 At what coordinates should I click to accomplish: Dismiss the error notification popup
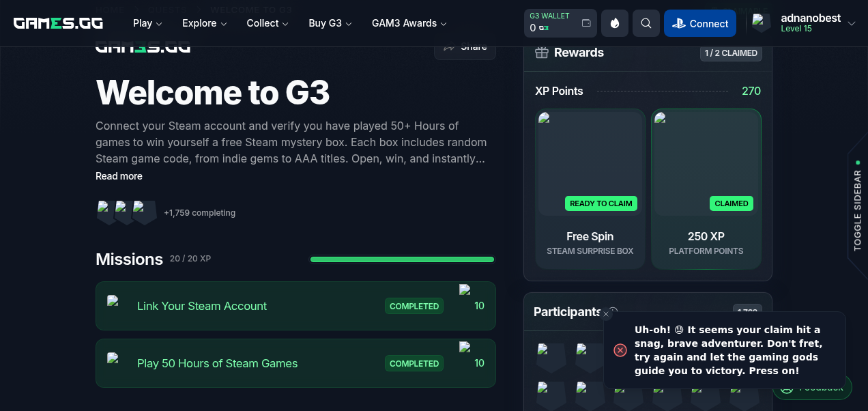(606, 315)
